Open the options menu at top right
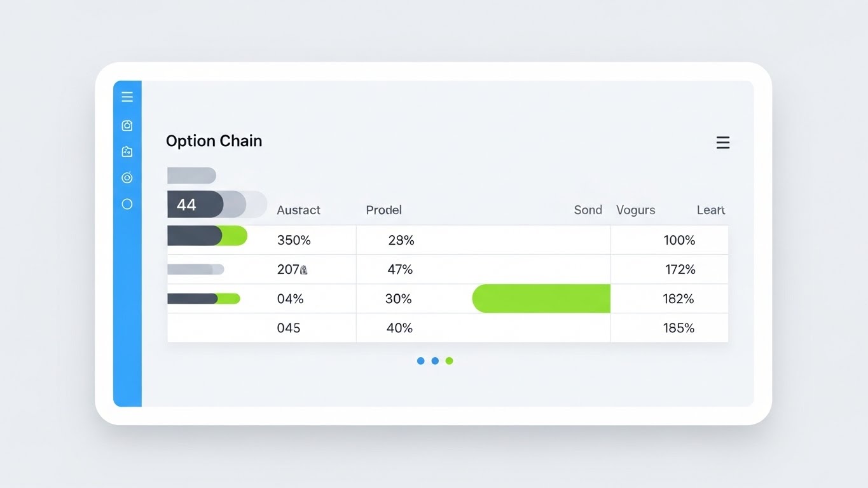The image size is (868, 488). tap(722, 142)
